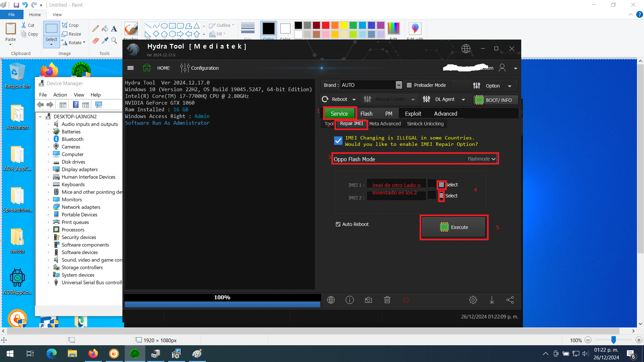The height and width of the screenshot is (362, 644).
Task: Clear log with Hydra's trash icon
Action: pos(387,300)
